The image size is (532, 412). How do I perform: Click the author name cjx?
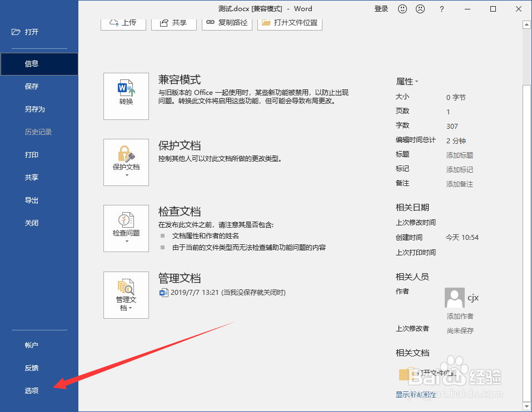click(473, 298)
